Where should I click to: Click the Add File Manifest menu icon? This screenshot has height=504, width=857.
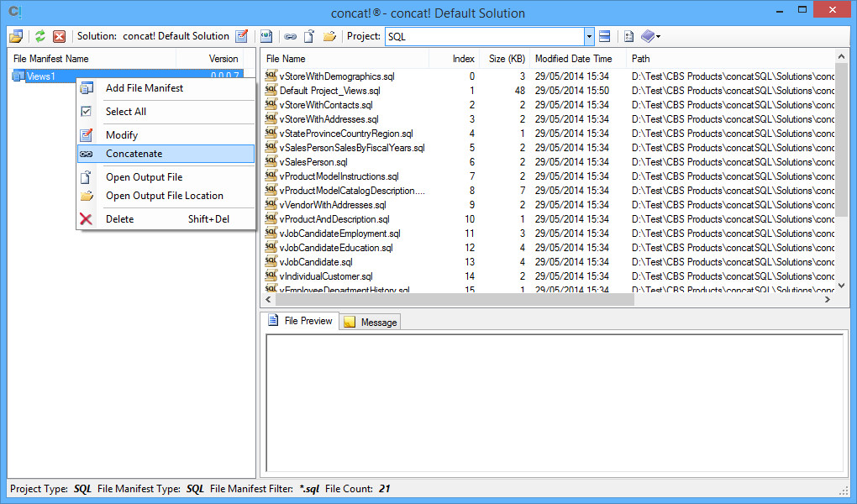click(87, 88)
